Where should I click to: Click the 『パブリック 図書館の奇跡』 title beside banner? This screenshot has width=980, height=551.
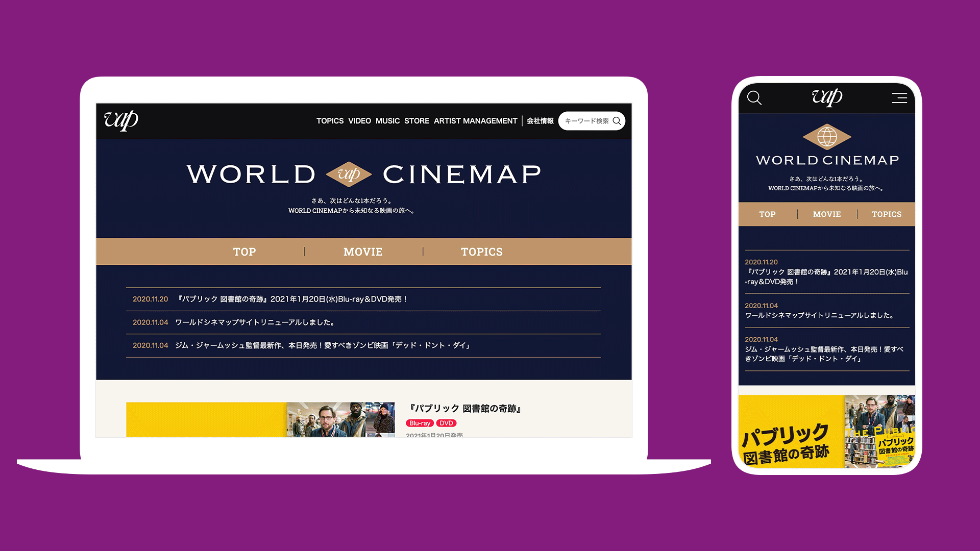(464, 409)
